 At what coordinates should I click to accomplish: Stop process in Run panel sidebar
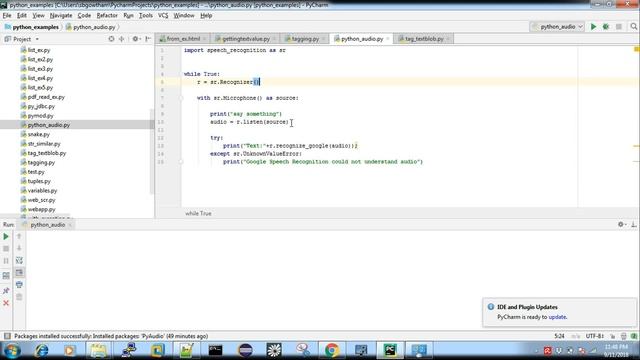6,249
